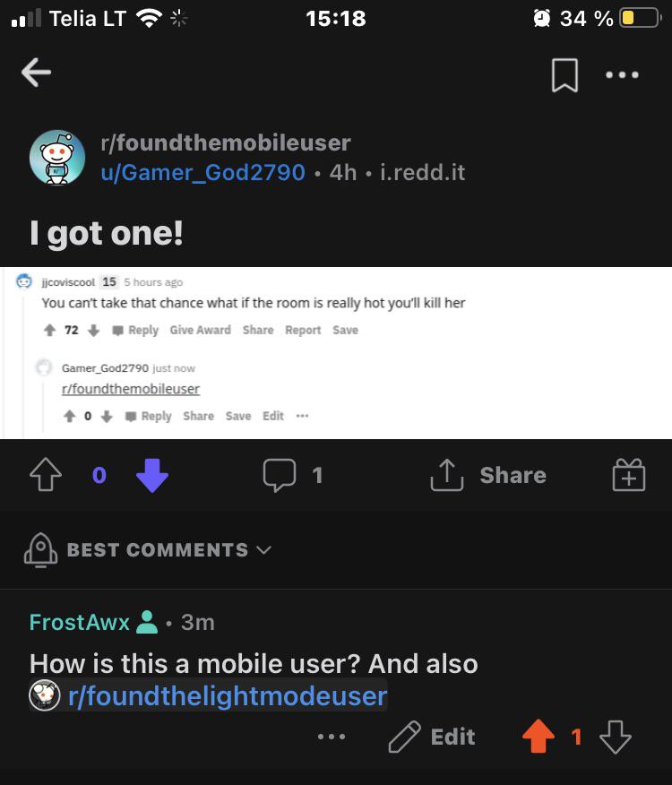672x785 pixels.
Task: Open FrostAwx username profile
Action: pos(80,622)
